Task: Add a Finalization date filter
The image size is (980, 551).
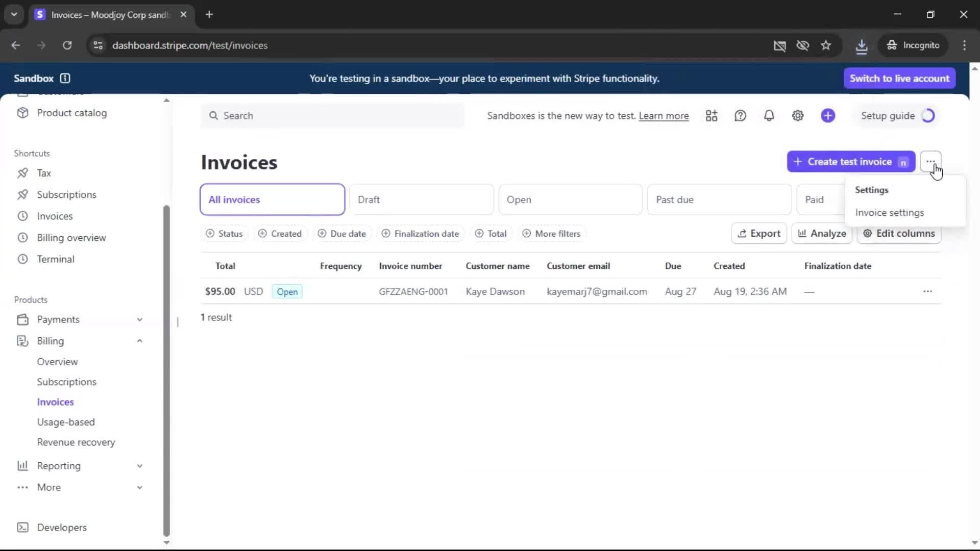Action: pos(421,234)
